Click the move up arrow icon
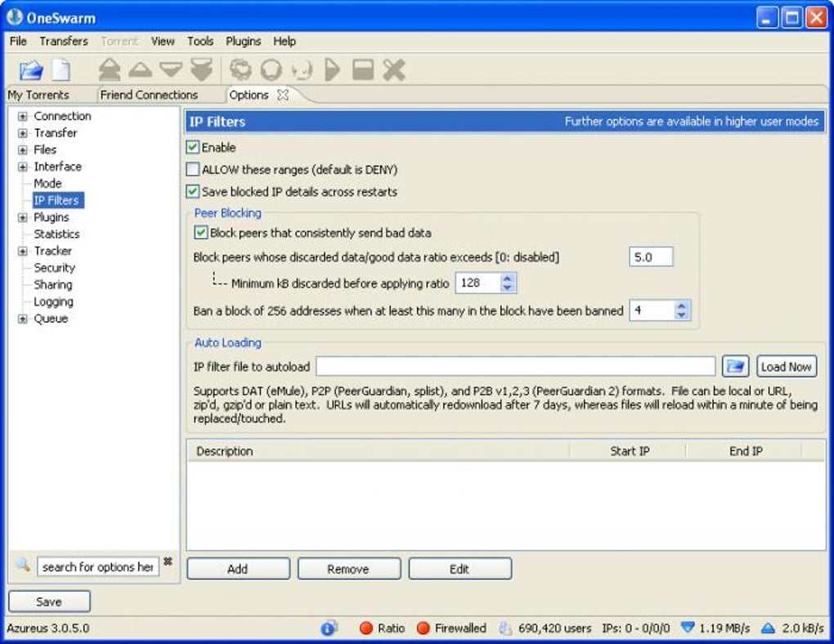 pos(141,69)
